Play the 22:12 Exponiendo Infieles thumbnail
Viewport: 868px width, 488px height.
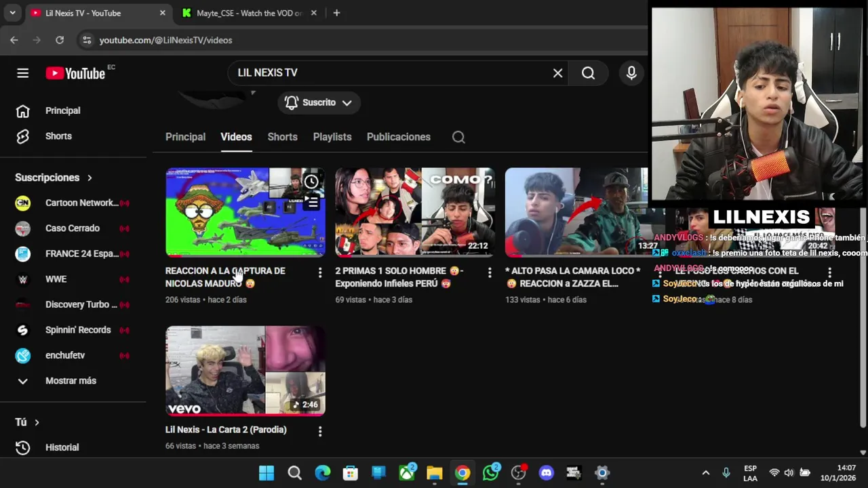(x=415, y=212)
